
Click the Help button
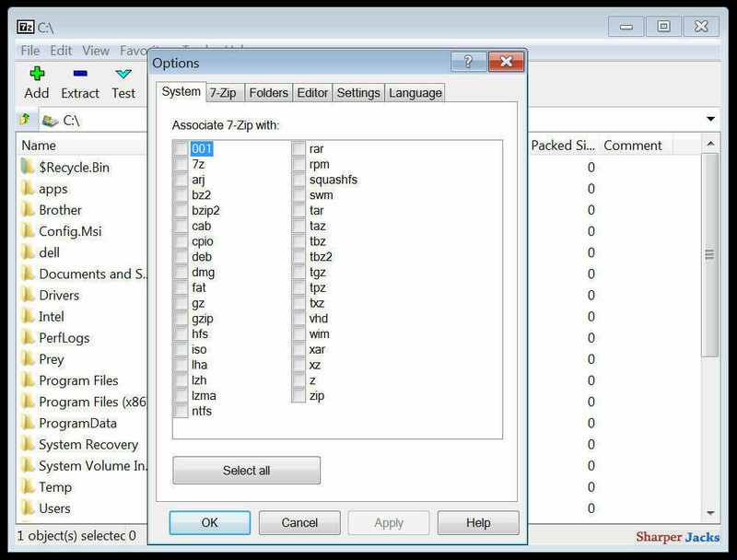coord(478,522)
